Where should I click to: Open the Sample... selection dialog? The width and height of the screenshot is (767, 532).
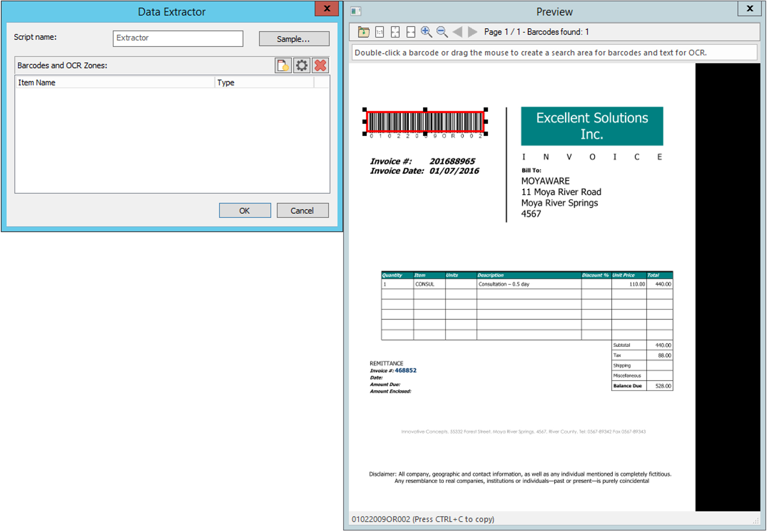294,39
